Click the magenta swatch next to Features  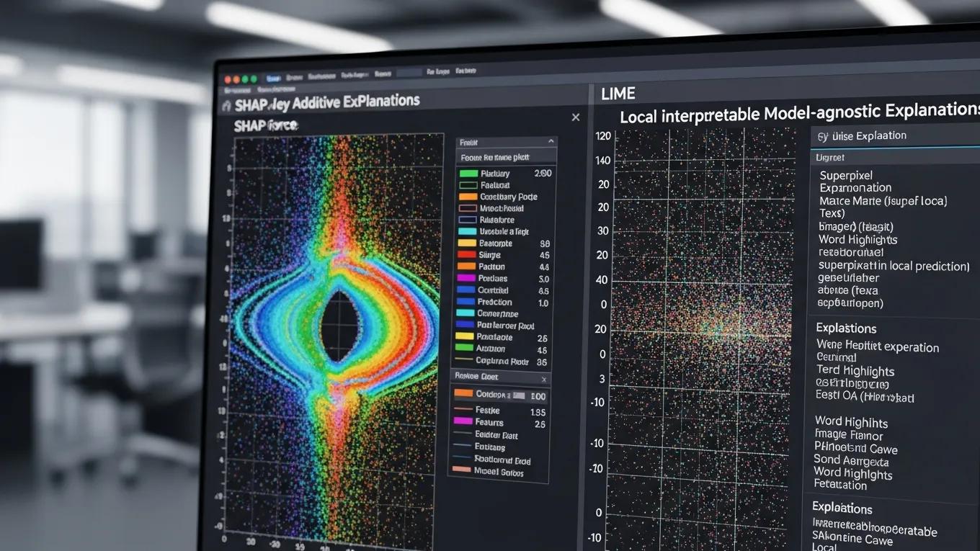463,422
